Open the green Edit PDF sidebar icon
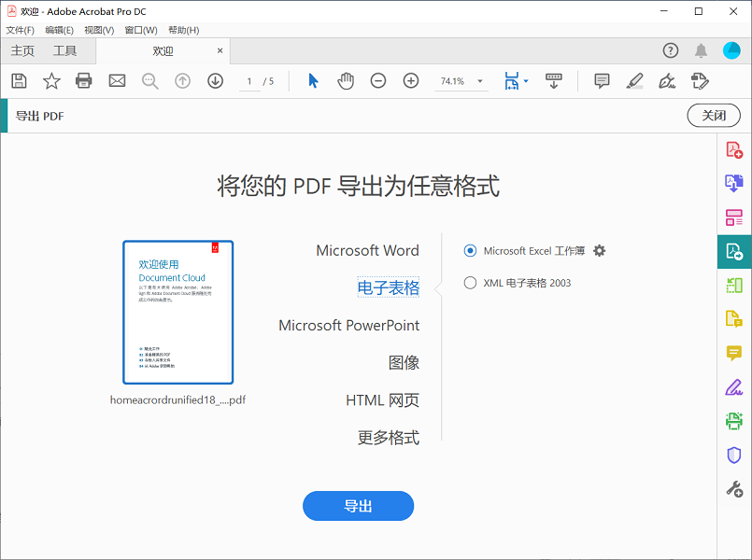The image size is (752, 560). pos(734,285)
